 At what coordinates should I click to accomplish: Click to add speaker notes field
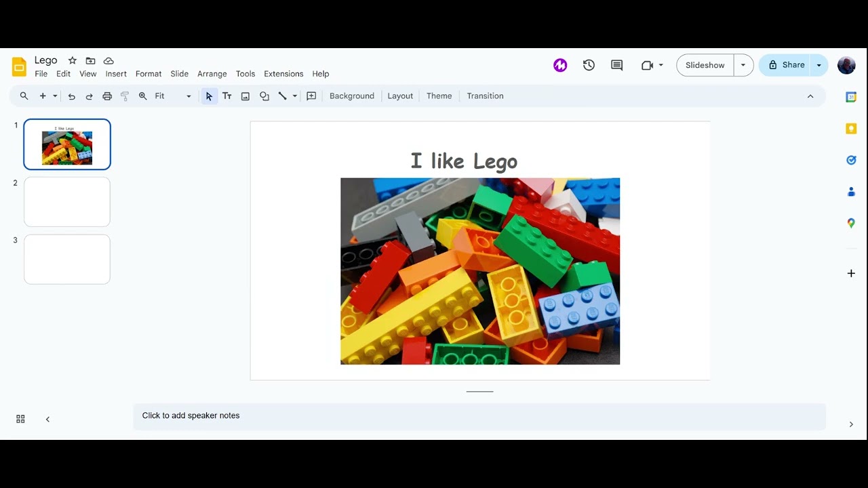point(479,416)
